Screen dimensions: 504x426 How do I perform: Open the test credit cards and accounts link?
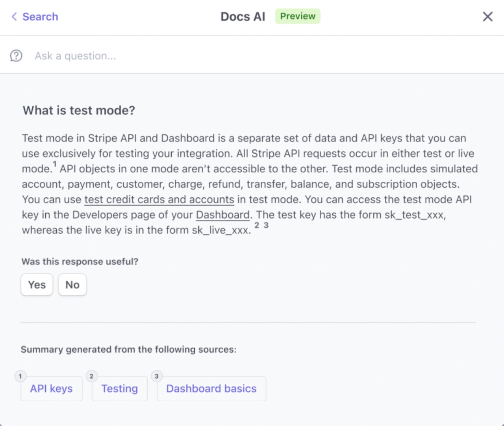(x=159, y=199)
